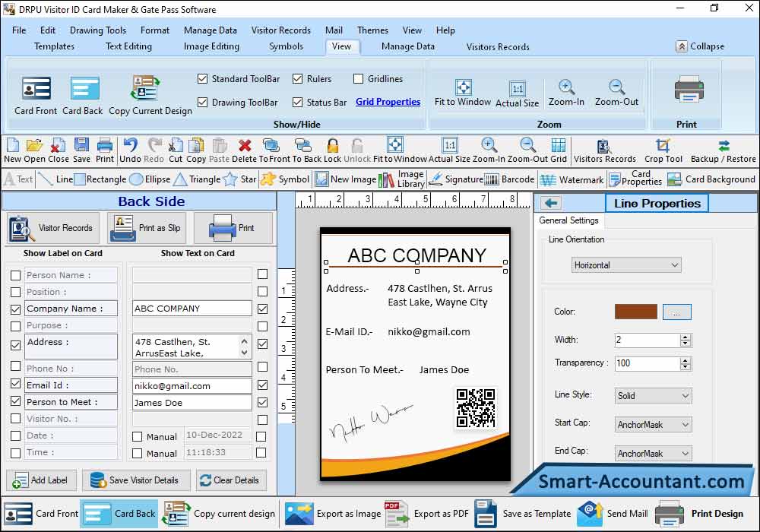Click Grid toolbar icon

coord(559,145)
